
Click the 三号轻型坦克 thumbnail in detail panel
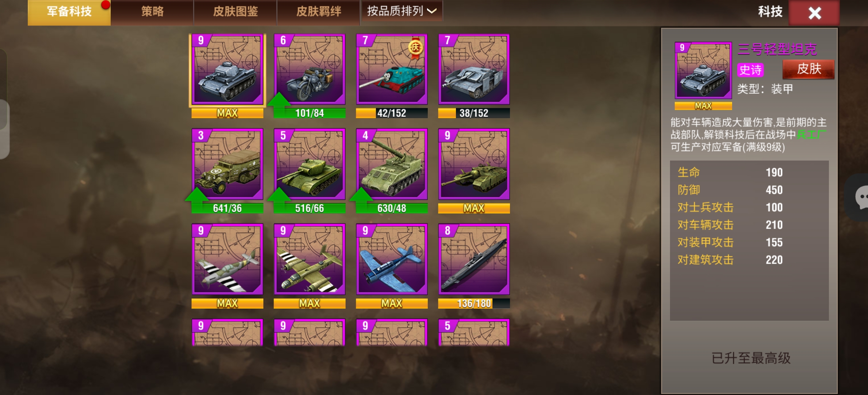tap(703, 70)
